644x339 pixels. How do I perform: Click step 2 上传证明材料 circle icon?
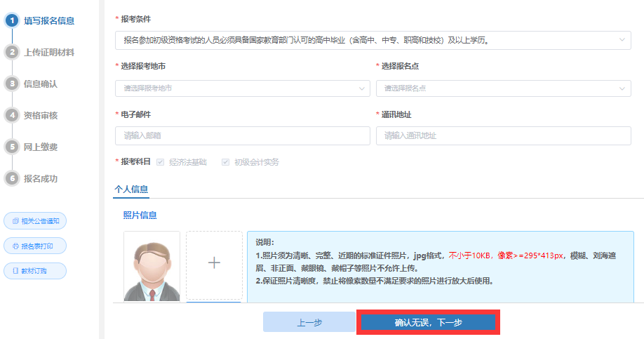(11, 52)
